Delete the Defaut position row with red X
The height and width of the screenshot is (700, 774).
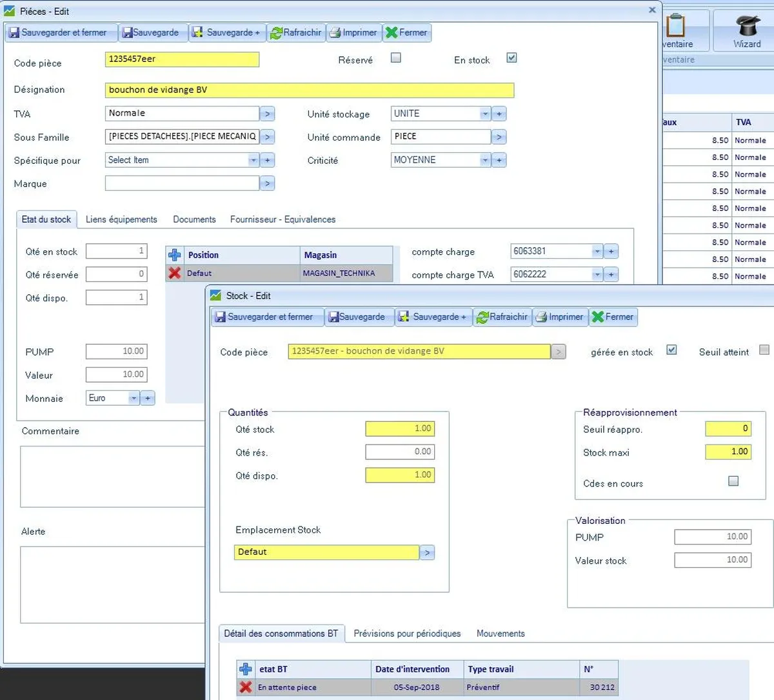coord(175,273)
